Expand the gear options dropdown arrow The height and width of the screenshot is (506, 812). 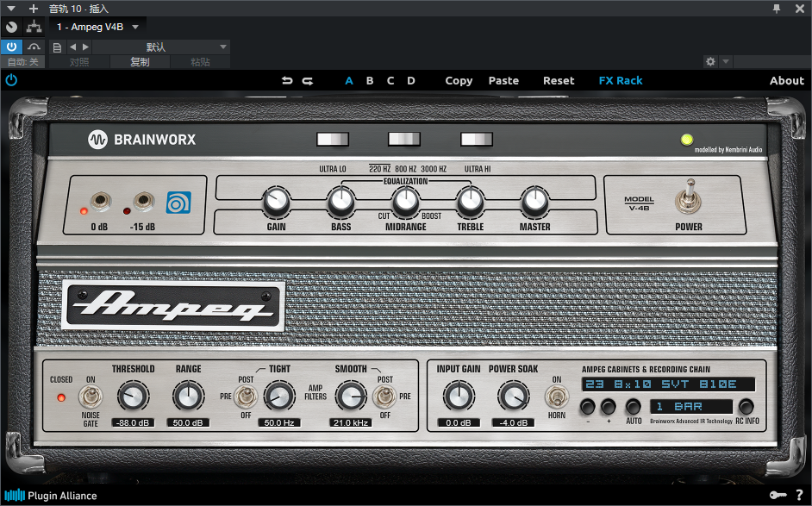point(726,61)
